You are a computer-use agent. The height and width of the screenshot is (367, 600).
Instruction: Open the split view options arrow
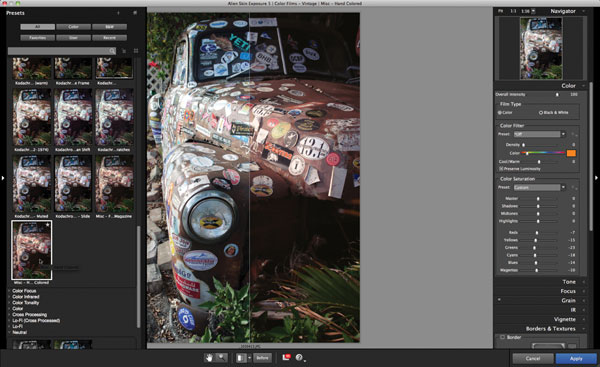[249, 358]
